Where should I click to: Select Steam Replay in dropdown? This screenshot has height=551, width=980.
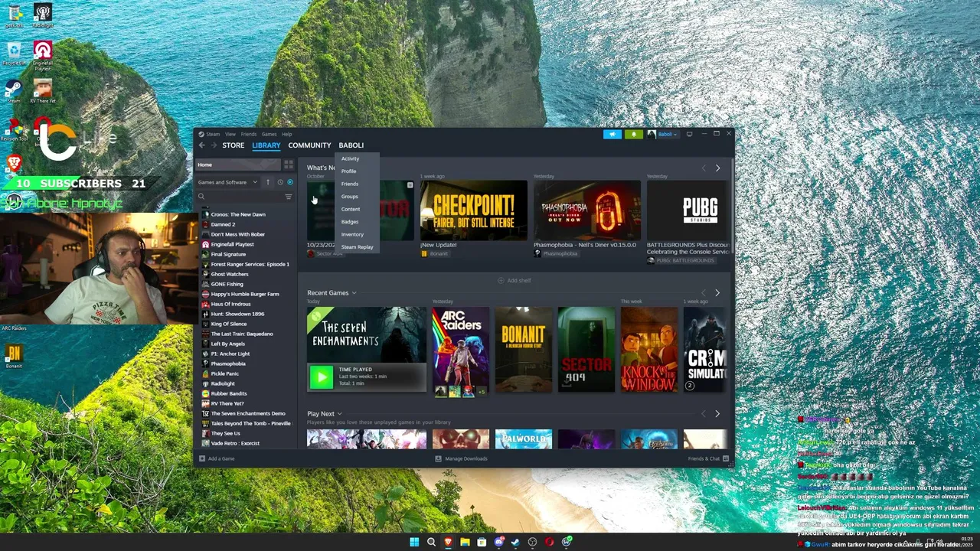pos(357,247)
